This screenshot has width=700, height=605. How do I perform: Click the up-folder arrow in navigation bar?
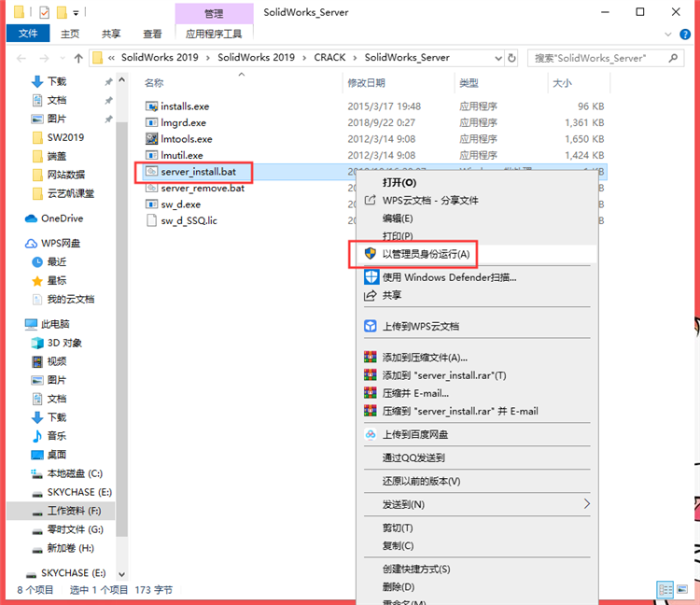click(x=78, y=58)
